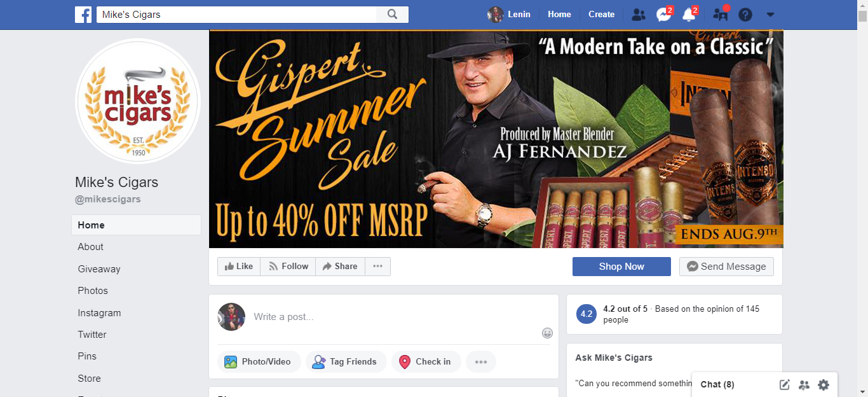Open chat settings gear icon
This screenshot has height=397, width=868.
coord(824,384)
